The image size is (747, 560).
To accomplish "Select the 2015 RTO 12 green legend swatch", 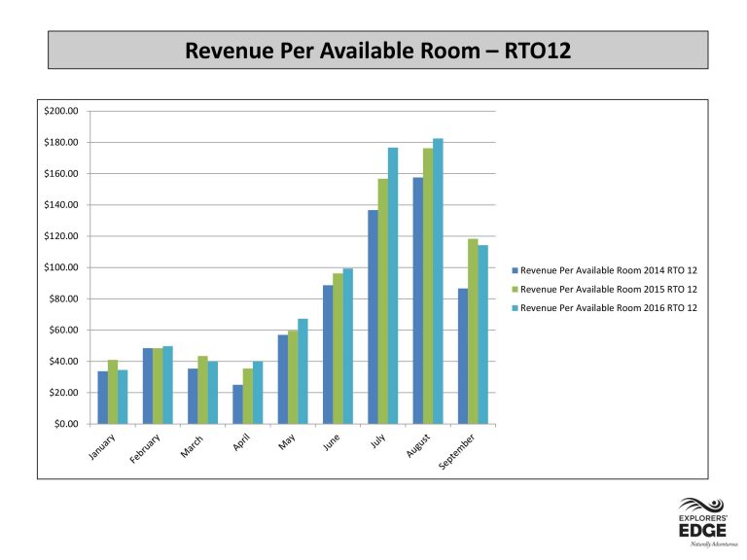I will 515,290.
